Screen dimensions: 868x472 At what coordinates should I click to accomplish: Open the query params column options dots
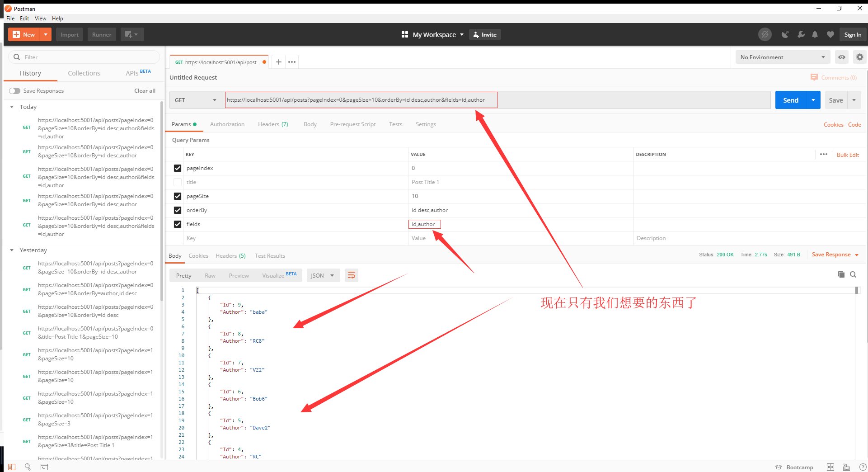823,154
